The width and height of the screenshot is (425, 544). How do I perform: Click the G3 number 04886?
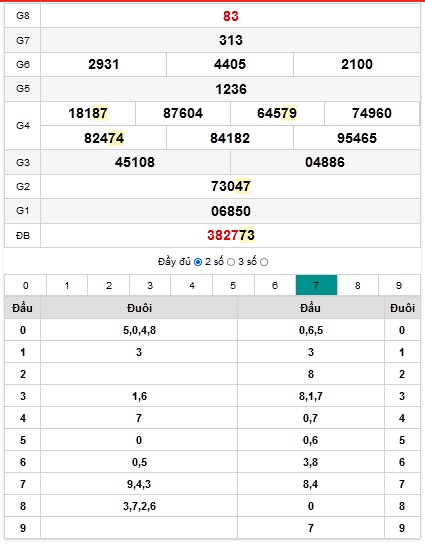click(325, 162)
